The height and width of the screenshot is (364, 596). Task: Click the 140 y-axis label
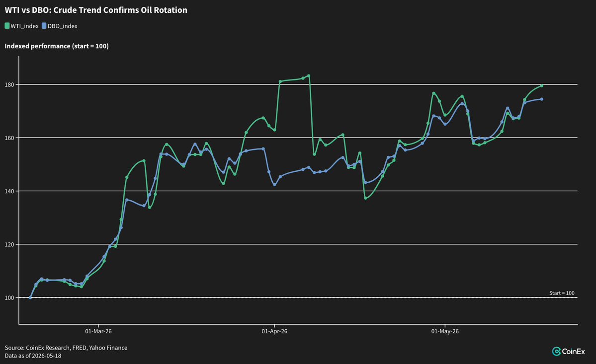pyautogui.click(x=9, y=191)
